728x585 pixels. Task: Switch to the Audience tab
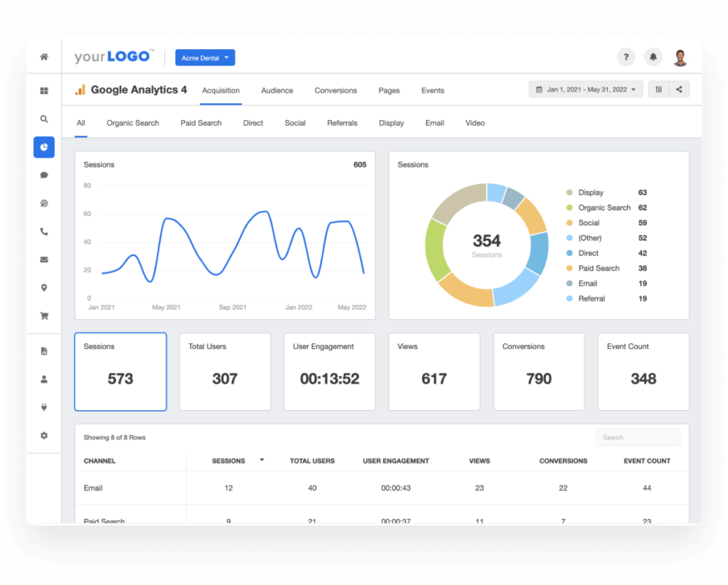[277, 90]
